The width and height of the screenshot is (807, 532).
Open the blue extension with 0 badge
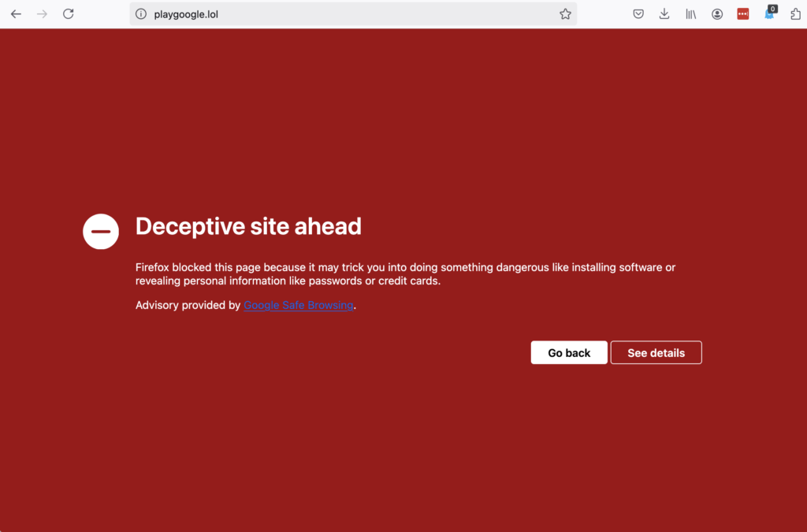(x=769, y=13)
